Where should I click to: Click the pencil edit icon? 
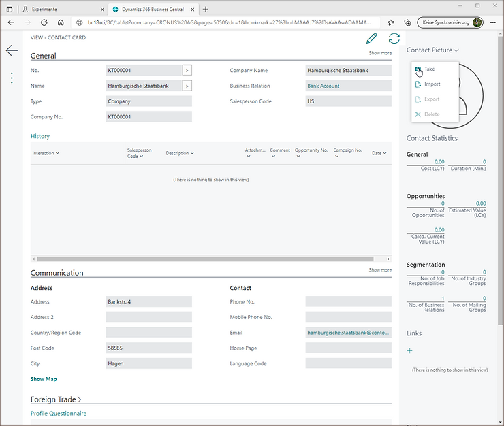pyautogui.click(x=371, y=39)
